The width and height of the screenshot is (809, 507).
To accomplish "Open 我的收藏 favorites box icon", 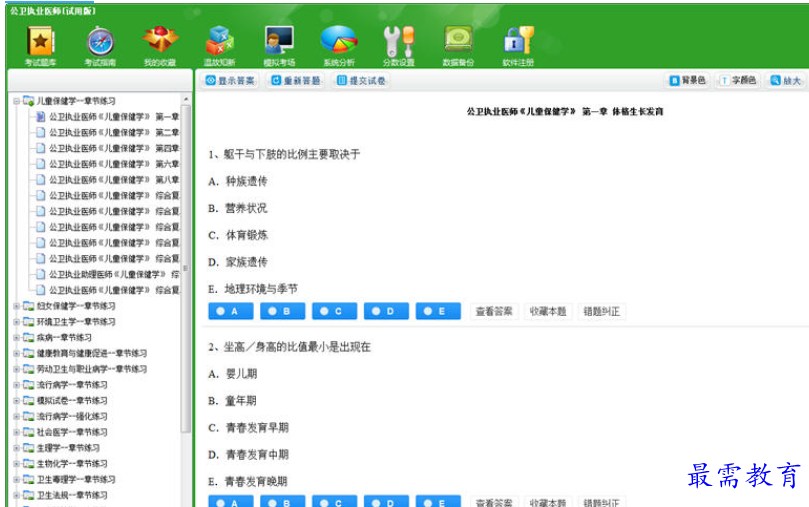I will (x=160, y=46).
